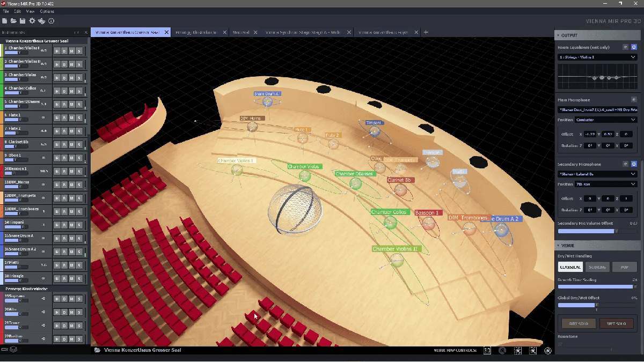Viewport: 644px width, 362px height.
Task: Open the Options menu
Action: [47, 11]
